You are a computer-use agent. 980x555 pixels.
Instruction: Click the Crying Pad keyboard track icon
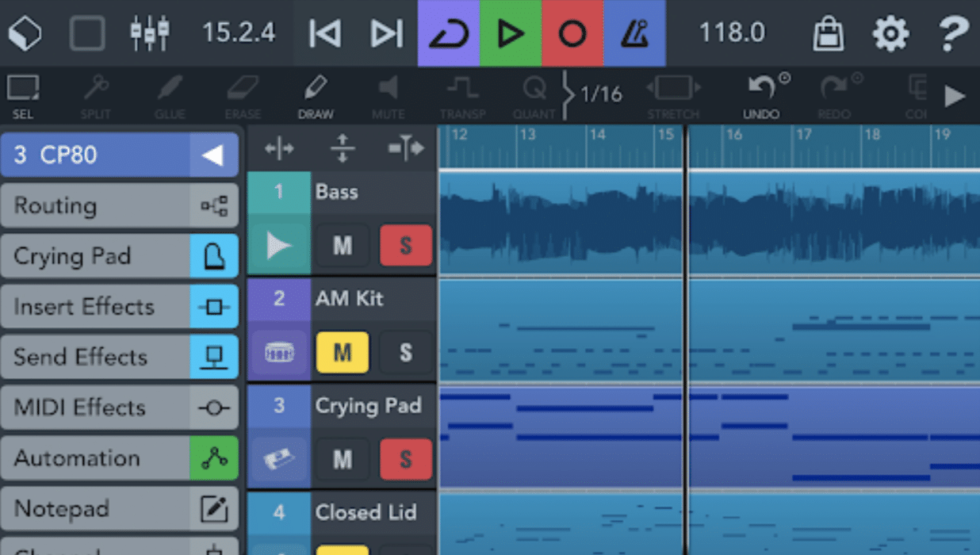pyautogui.click(x=279, y=459)
